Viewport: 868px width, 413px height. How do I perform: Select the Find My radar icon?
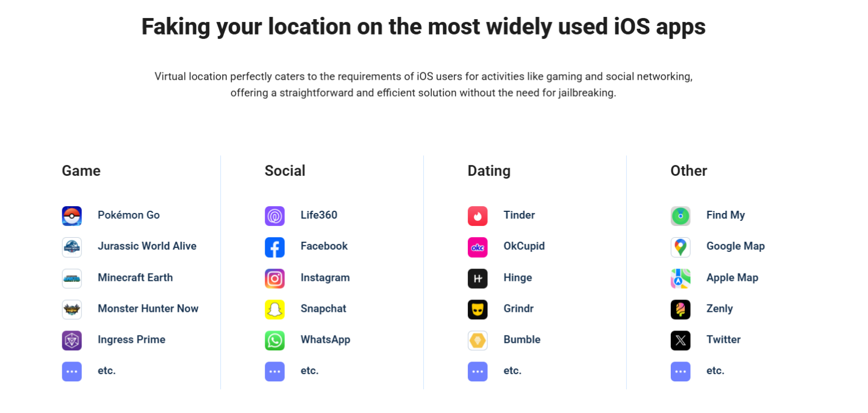coord(680,216)
